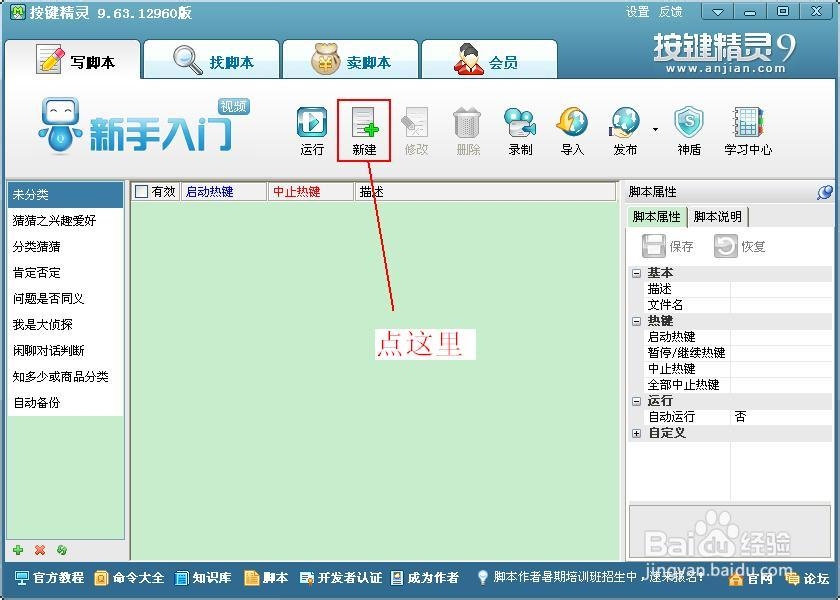This screenshot has width=840, height=600.
Task: Open 官网 link in bottom bar
Action: [x=751, y=579]
